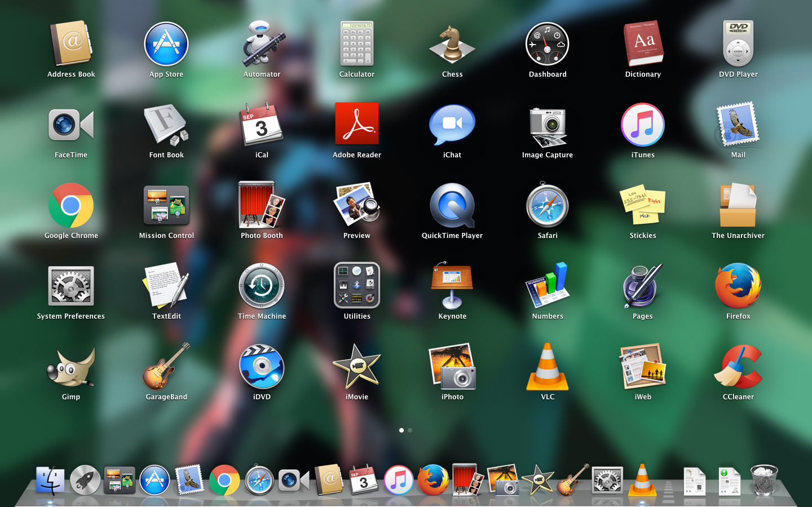Launch DVD Player

(738, 44)
